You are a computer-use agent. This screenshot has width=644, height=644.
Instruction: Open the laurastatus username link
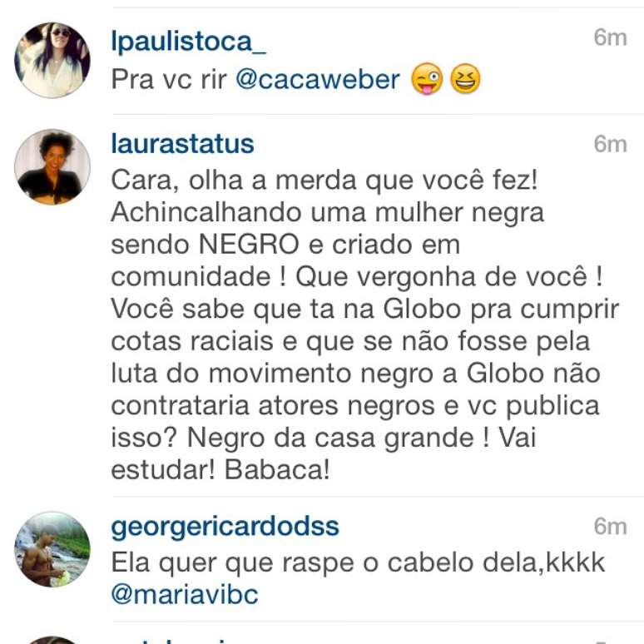pos(182,144)
